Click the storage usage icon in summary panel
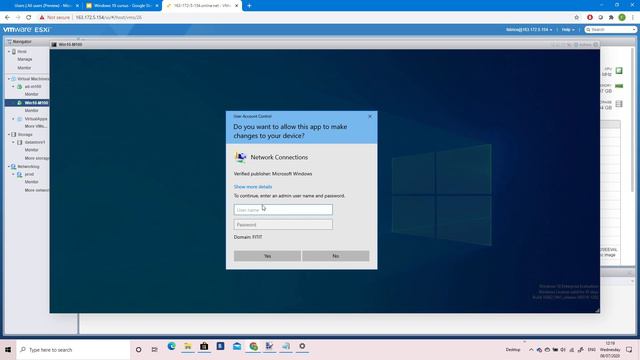Image resolution: width=640 pixels, height=360 pixels. 619,104
